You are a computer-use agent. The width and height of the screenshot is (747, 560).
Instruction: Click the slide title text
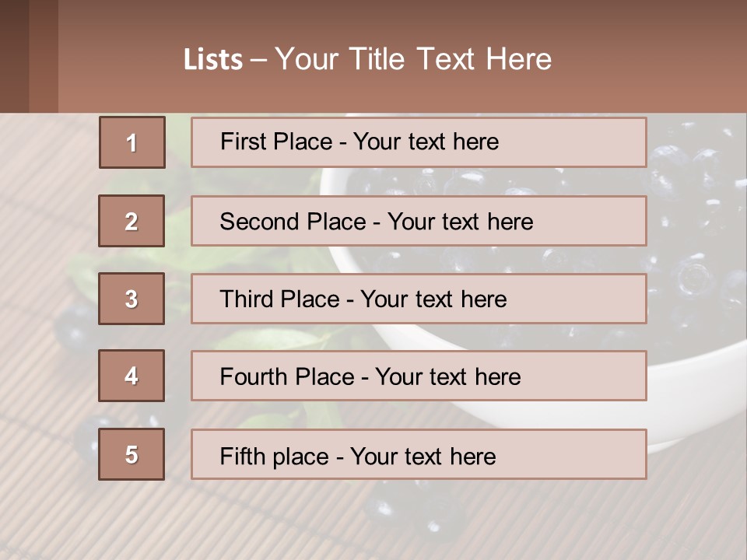click(x=367, y=59)
